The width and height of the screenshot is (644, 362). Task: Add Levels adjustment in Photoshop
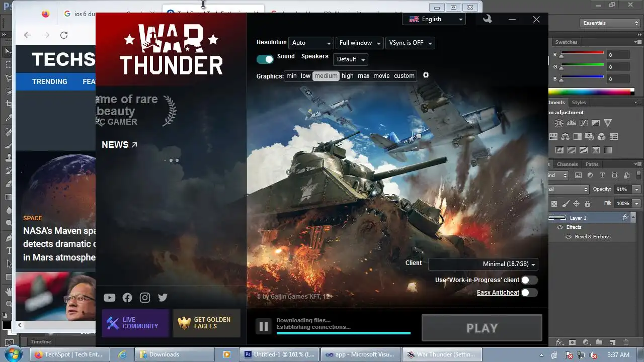(572, 123)
